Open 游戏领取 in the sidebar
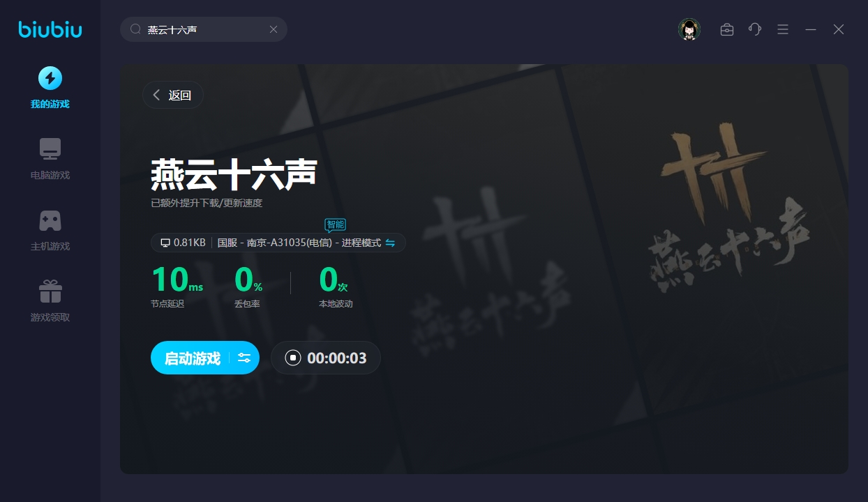This screenshot has height=502, width=868. [x=50, y=301]
